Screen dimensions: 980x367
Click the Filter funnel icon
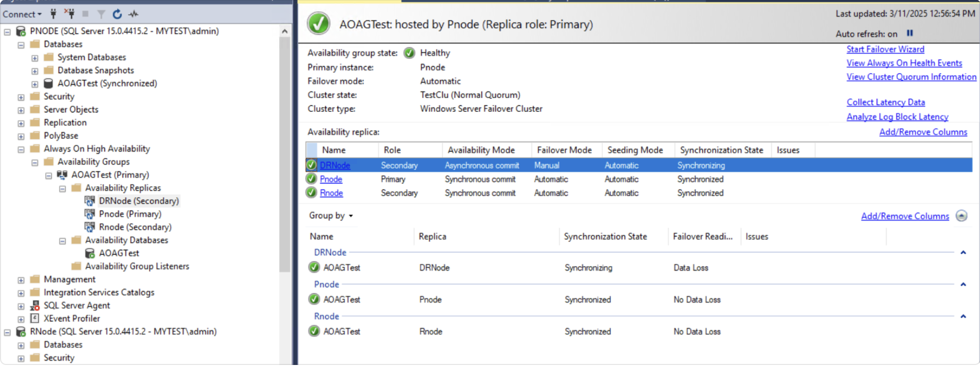pyautogui.click(x=101, y=14)
